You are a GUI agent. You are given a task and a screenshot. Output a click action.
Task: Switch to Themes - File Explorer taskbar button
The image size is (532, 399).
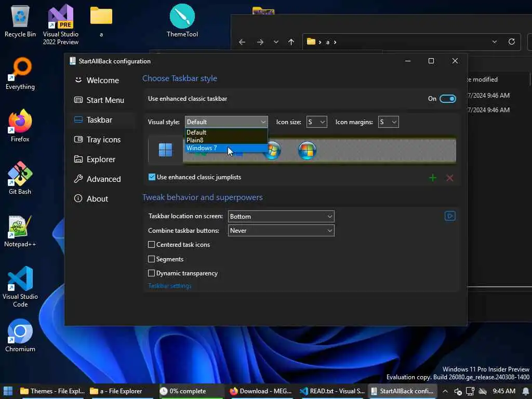pyautogui.click(x=52, y=391)
